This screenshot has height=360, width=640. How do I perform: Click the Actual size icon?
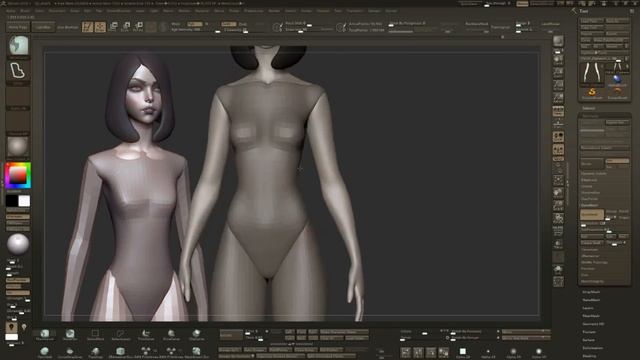point(558,85)
